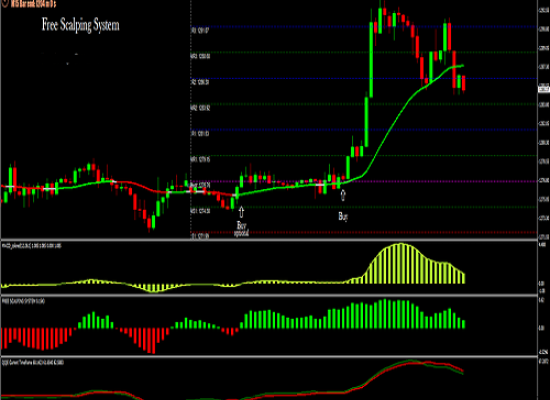Click the 'Buy upward' annotation text
This screenshot has height=400, width=550.
[x=241, y=229]
